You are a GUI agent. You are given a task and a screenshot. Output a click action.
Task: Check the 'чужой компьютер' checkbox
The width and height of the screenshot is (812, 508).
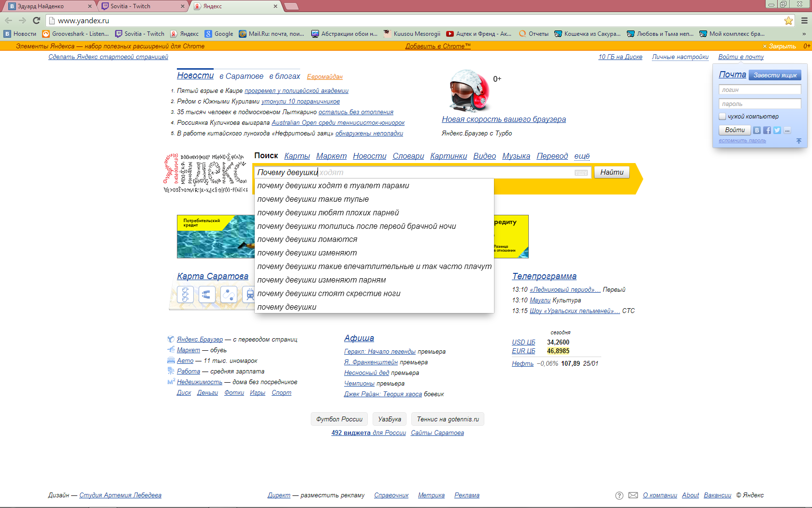(722, 117)
